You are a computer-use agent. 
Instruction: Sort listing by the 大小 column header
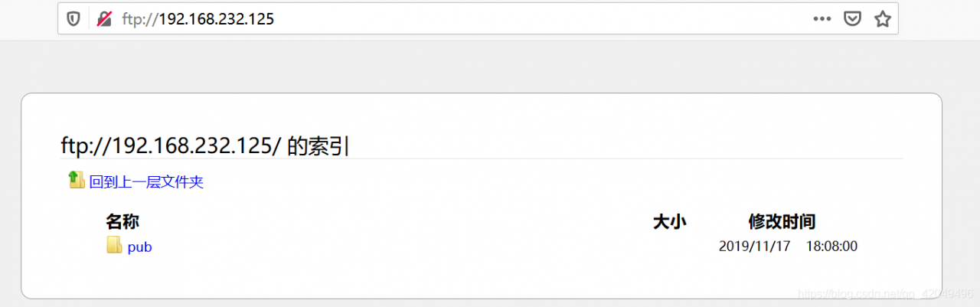669,222
